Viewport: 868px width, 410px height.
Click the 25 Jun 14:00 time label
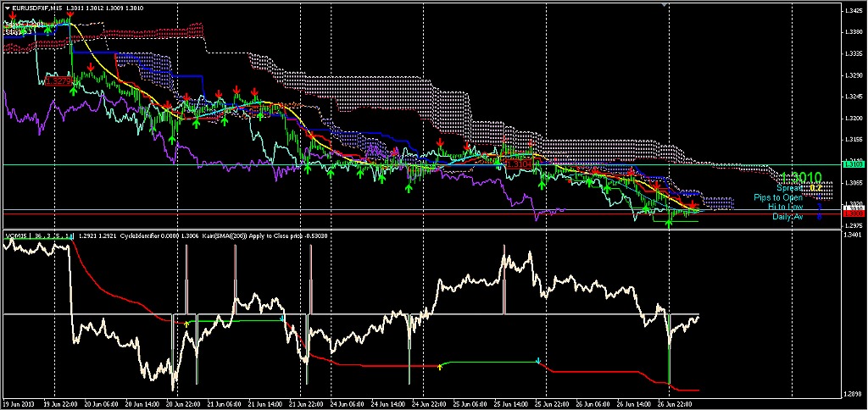pyautogui.click(x=512, y=404)
